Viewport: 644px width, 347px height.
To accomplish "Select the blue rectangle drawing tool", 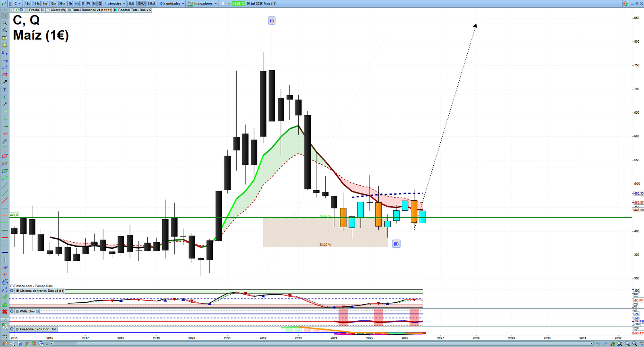I will (x=4, y=67).
